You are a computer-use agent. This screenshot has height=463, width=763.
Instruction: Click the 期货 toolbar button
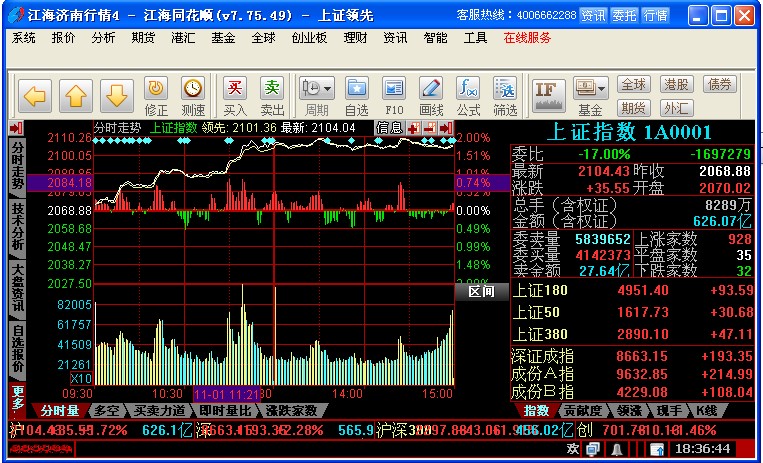(634, 108)
